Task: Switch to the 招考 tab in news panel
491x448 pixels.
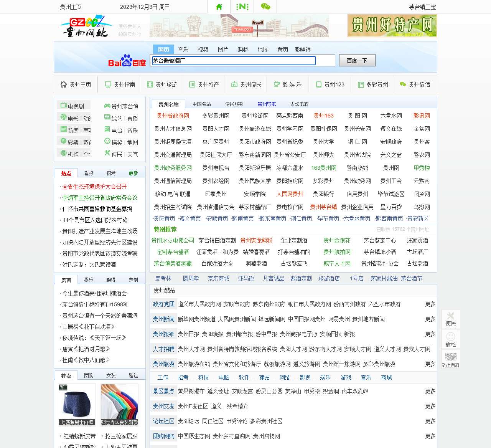Action: point(111,173)
